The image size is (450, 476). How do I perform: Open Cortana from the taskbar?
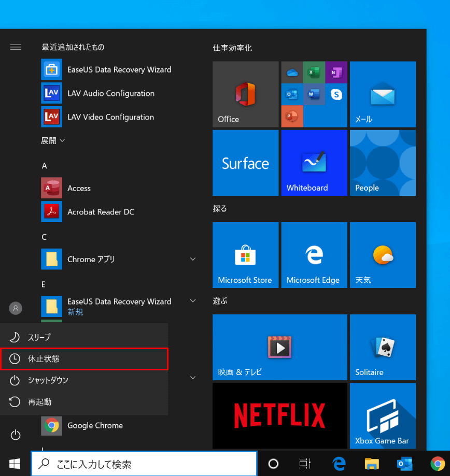(273, 464)
